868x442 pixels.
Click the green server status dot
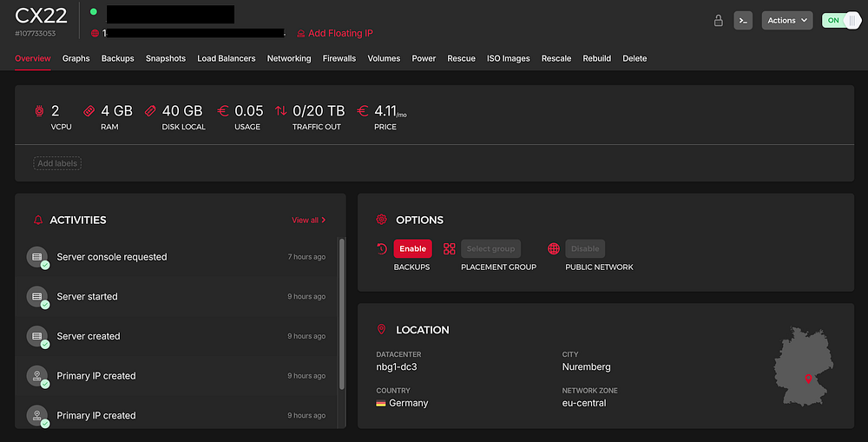pyautogui.click(x=94, y=11)
